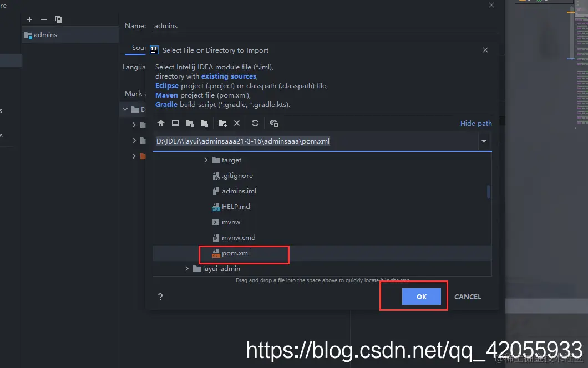Click the file tree scrollbar thumb
Image resolution: width=588 pixels, height=368 pixels.
tap(489, 192)
